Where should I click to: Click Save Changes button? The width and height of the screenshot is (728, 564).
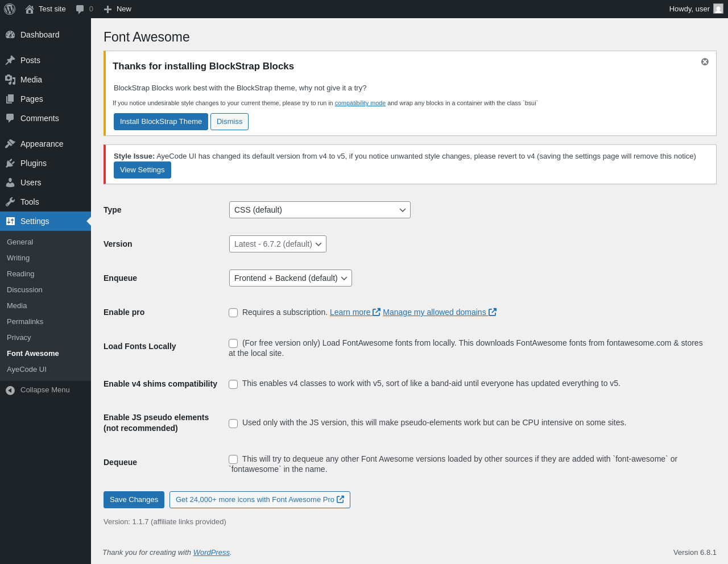134,500
